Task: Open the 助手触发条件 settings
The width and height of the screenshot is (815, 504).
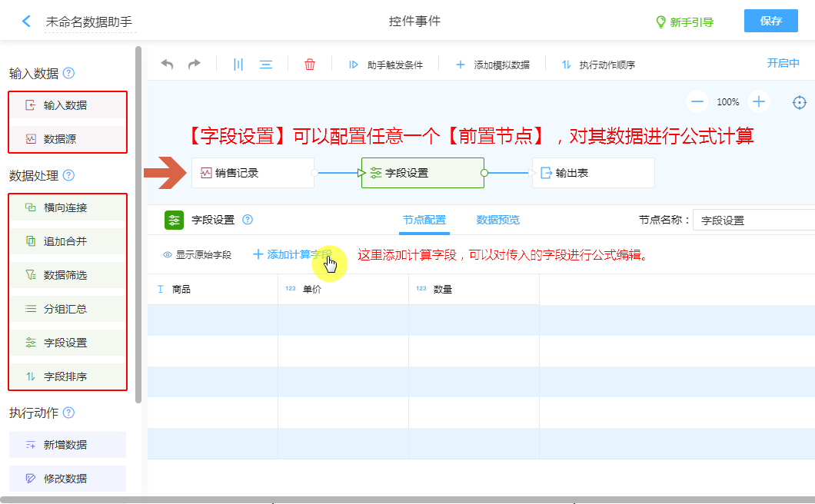Action: [x=386, y=65]
